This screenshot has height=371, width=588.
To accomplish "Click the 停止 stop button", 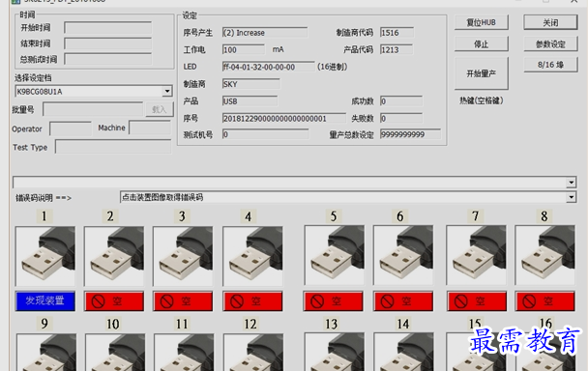I will [x=481, y=44].
